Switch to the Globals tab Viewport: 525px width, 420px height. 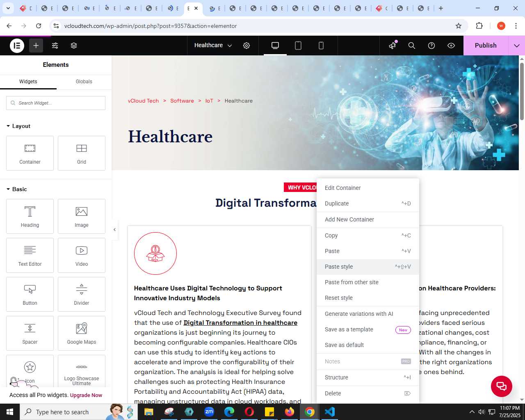[x=84, y=82]
